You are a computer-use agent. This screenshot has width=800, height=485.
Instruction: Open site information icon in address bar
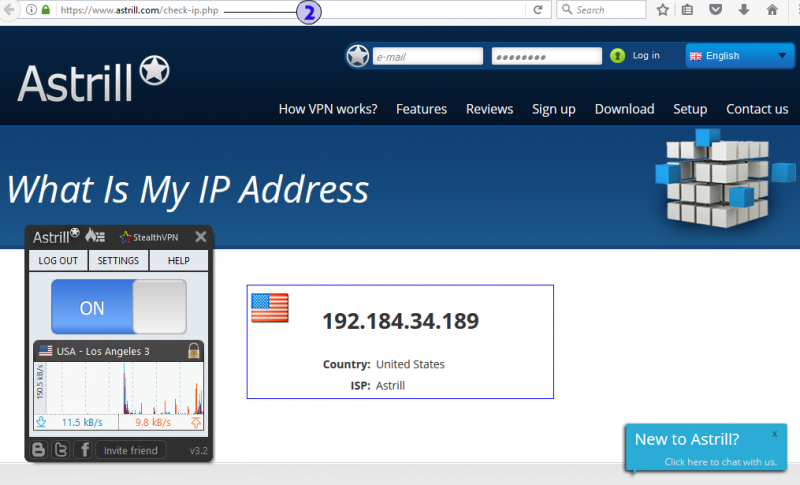click(x=31, y=10)
